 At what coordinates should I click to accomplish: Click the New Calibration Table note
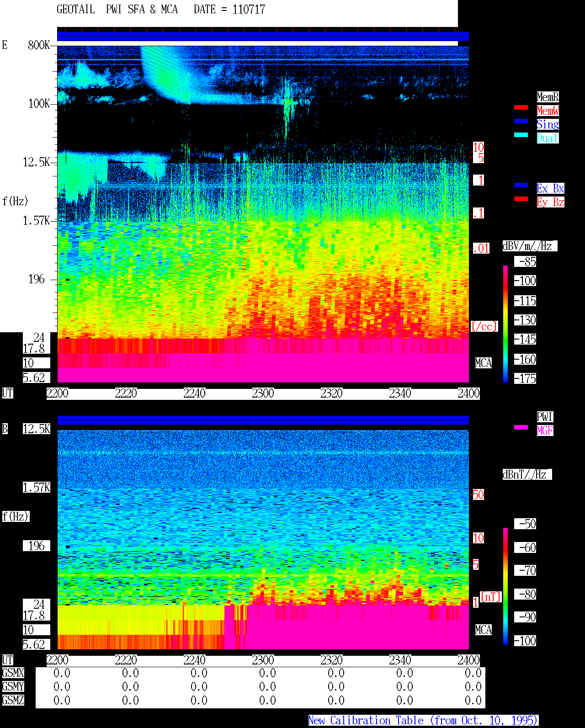coord(423,720)
